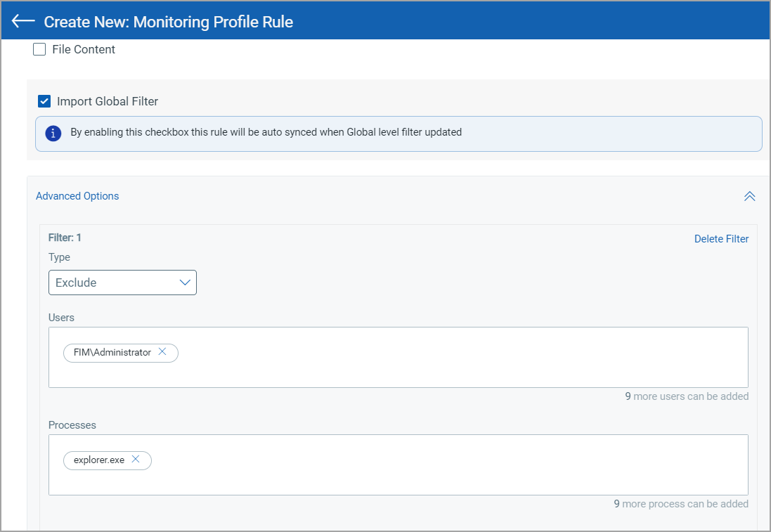
Task: Click the FIM\Administrator user chip text
Action: [112, 353]
